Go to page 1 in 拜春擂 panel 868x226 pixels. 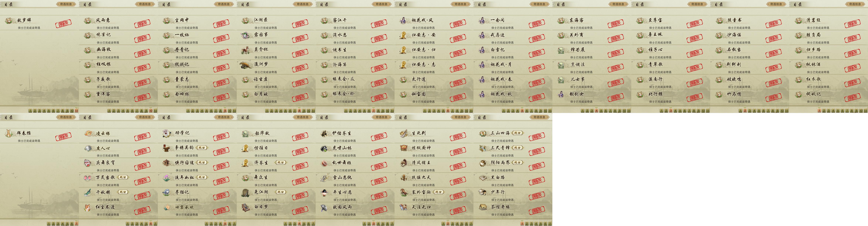click(49, 224)
